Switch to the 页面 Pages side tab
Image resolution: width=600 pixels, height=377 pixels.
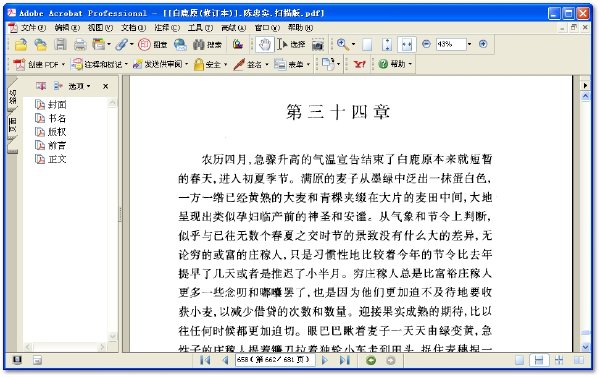pos(12,125)
